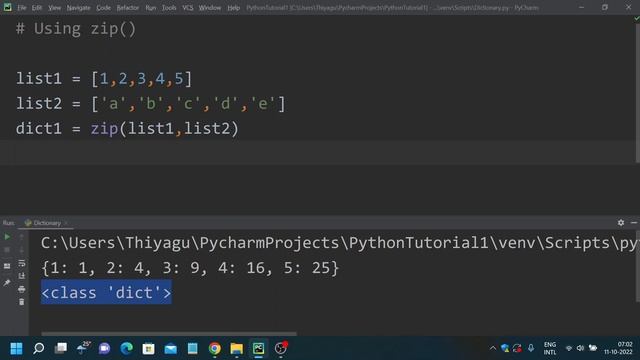
Task: Click the '# Using zip()' comment line
Action: point(76,29)
